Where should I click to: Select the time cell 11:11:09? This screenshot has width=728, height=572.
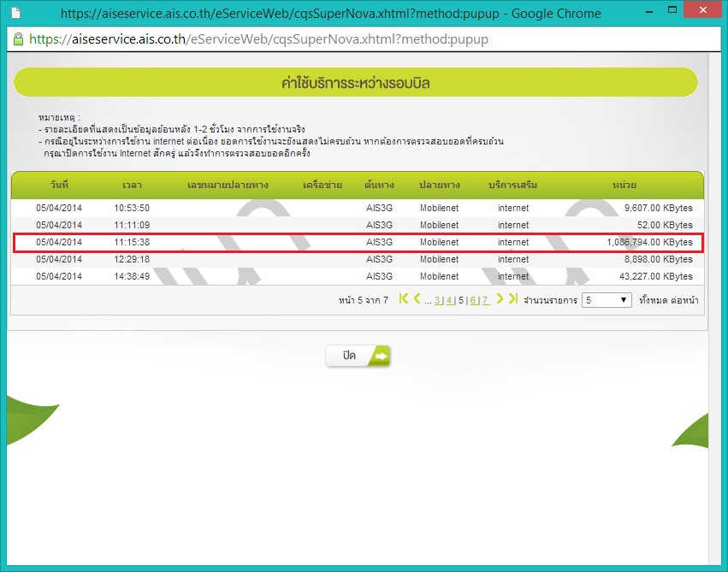132,225
